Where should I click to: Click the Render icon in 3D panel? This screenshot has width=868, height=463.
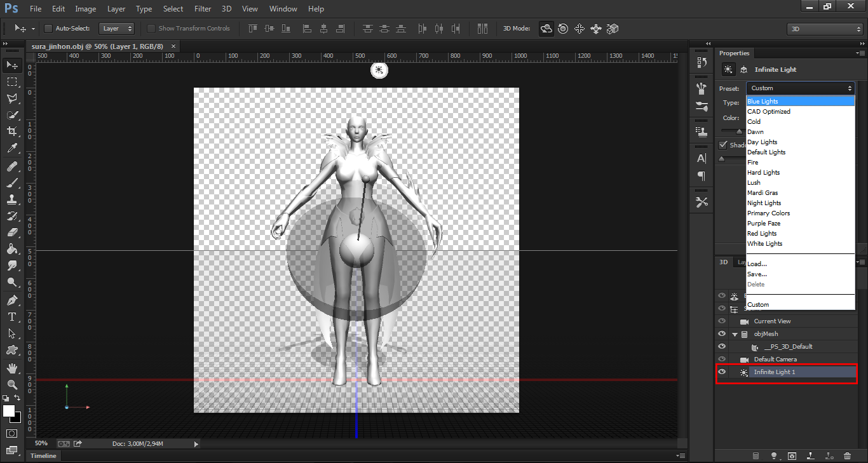pyautogui.click(x=792, y=455)
